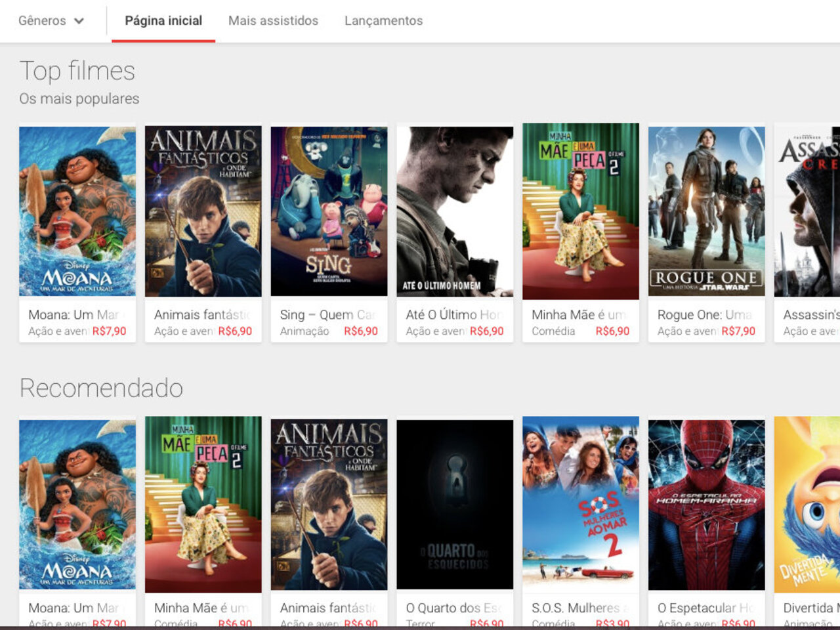Image resolution: width=840 pixels, height=630 pixels.
Task: Open Animais Fantásticos poster in Top filmes
Action: coord(203,211)
